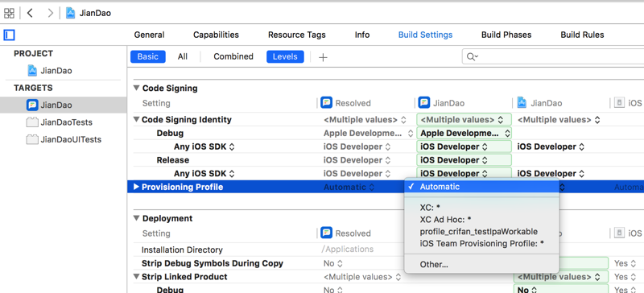Image resolution: width=644 pixels, height=293 pixels.
Task: Click the search magnifier icon
Action: point(473,56)
